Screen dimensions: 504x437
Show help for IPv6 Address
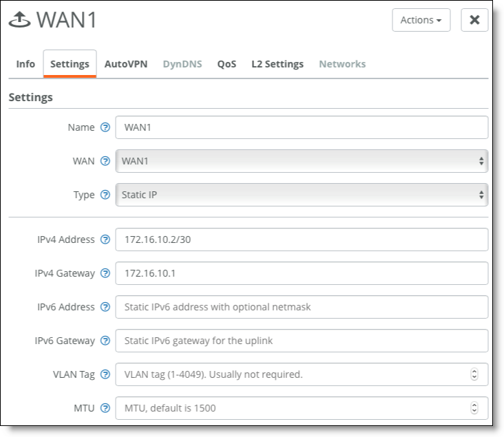click(105, 307)
